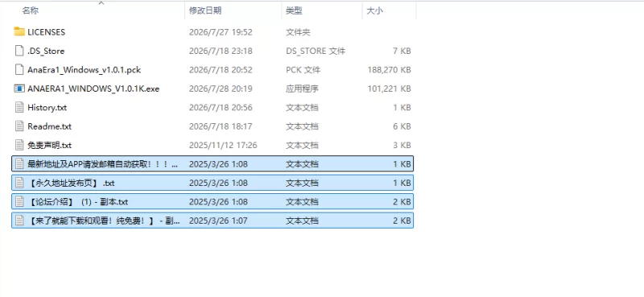Select file name 免责声明.txt
The image size is (644, 297).
click(x=50, y=146)
